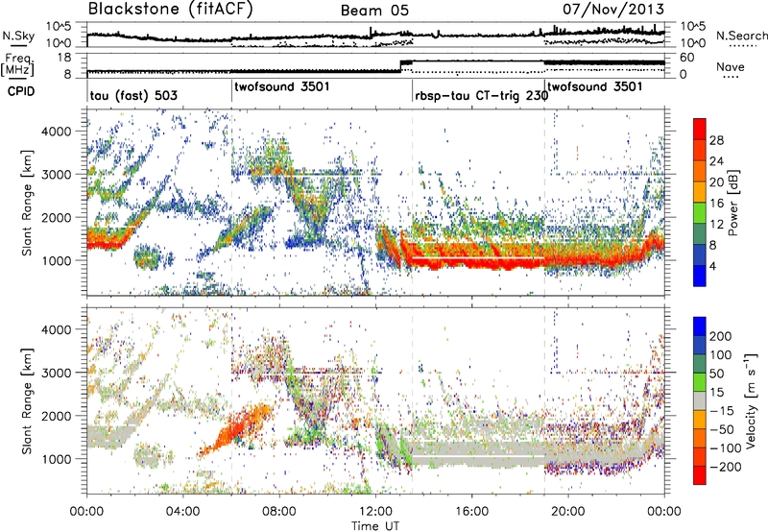768x532 pixels.
Task: Select the '4' Power colorbar value
Action: click(x=713, y=266)
